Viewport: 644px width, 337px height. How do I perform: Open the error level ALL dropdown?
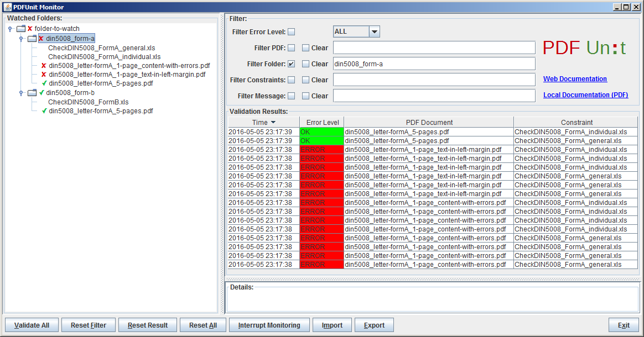374,31
